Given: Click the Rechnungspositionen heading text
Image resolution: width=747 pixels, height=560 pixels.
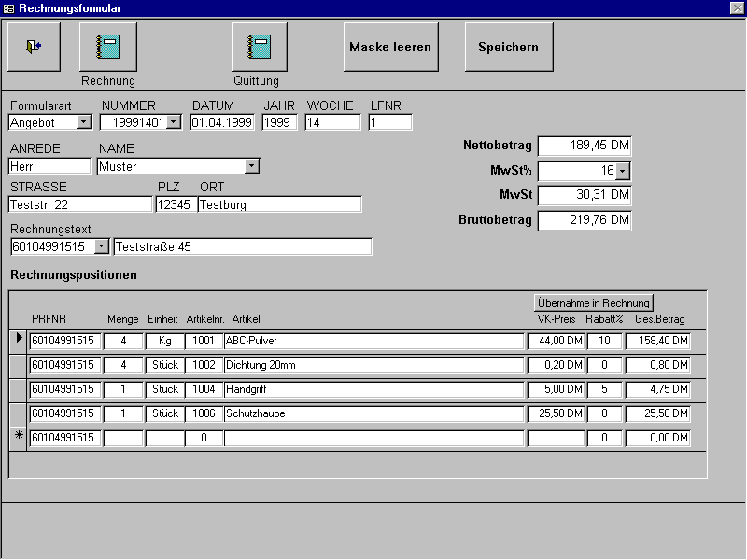Looking at the screenshot, I should (74, 274).
